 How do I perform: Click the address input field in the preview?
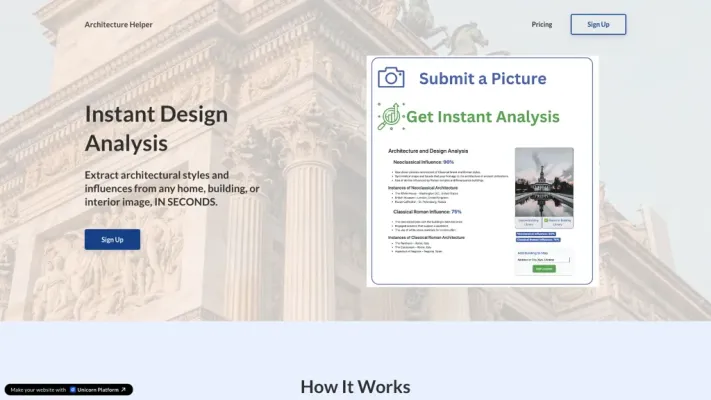coord(543,260)
